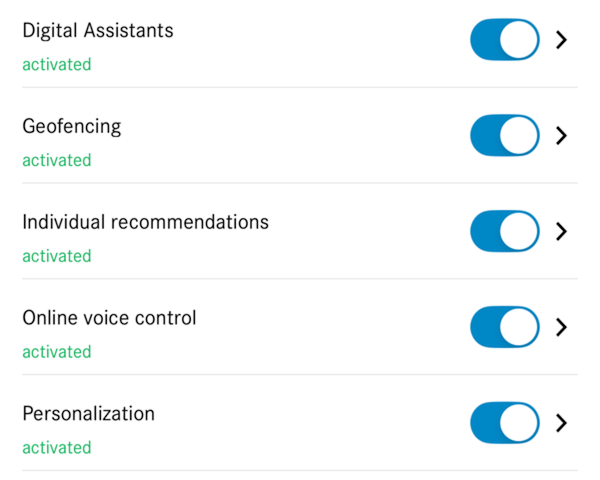Select the Digital Assistants label
This screenshot has width=600, height=480.
point(98,30)
